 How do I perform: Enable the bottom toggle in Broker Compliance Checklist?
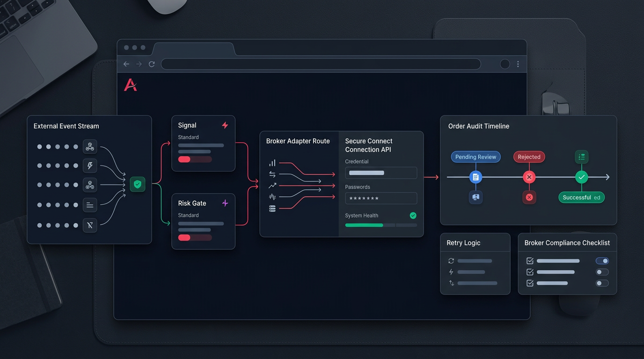tap(602, 283)
